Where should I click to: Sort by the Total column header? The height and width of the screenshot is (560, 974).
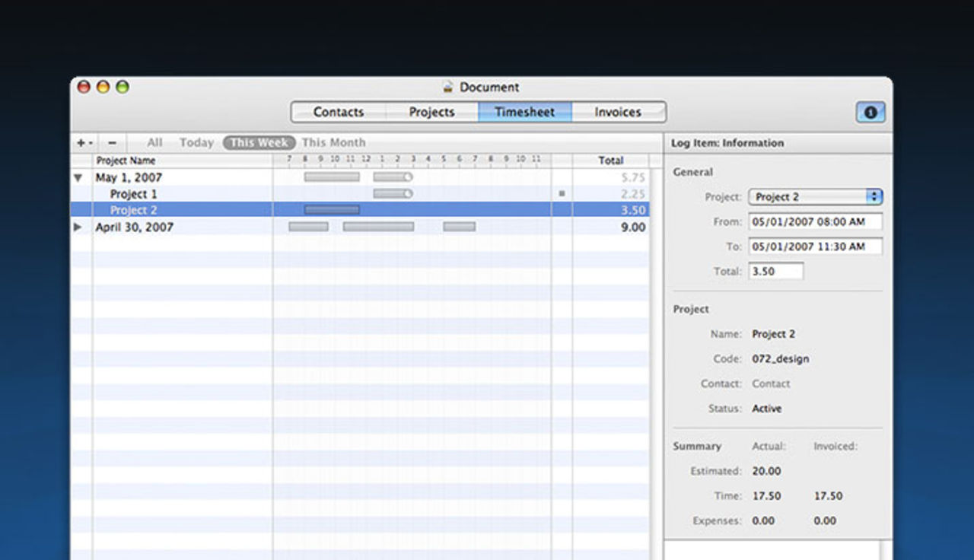click(610, 161)
